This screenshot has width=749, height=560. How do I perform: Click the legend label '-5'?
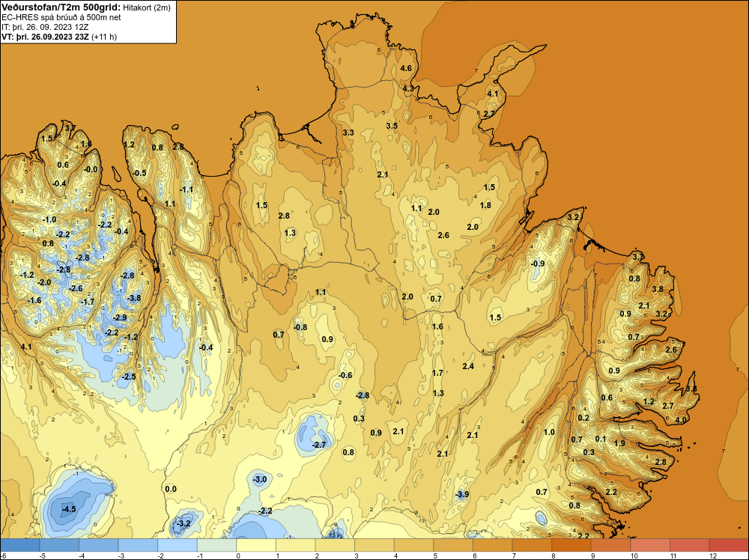point(42,556)
